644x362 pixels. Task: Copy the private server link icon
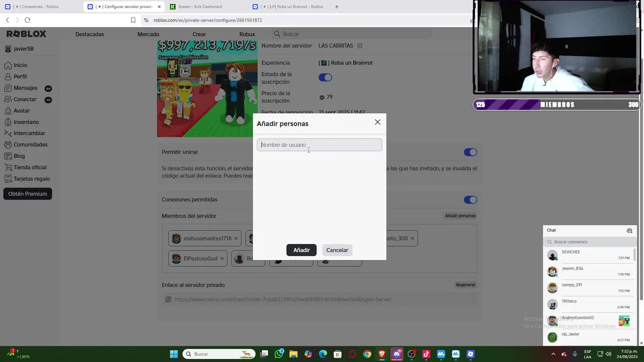coord(169,300)
